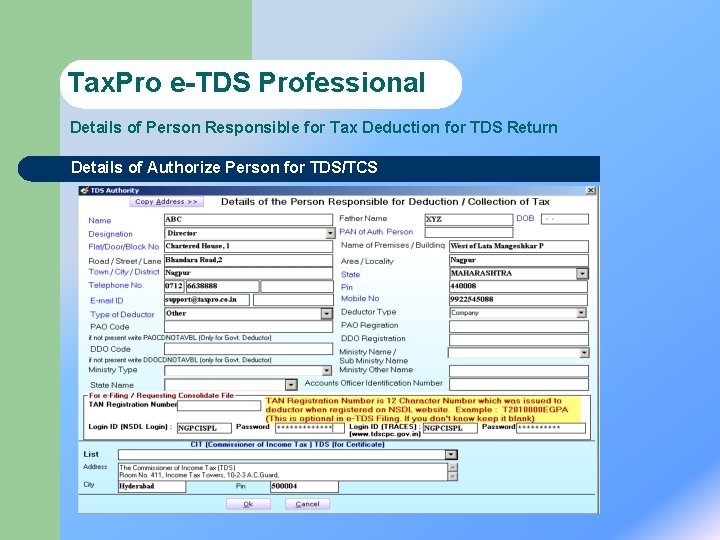Click the NSDL Login ID field
Screen dimensions: 720x540
tap(204, 428)
